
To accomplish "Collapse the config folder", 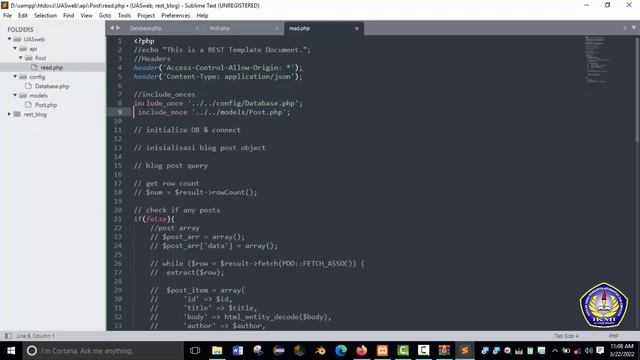I will coord(15,77).
